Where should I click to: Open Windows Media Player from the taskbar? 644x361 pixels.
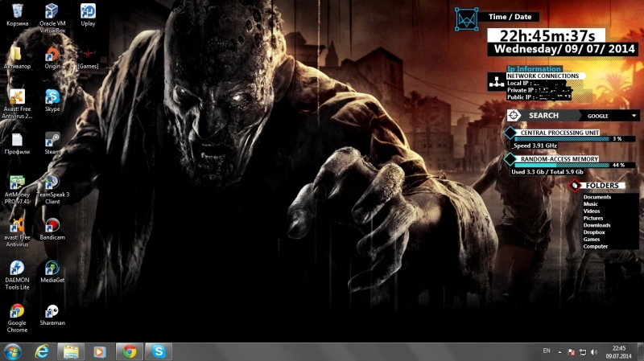tap(99, 352)
